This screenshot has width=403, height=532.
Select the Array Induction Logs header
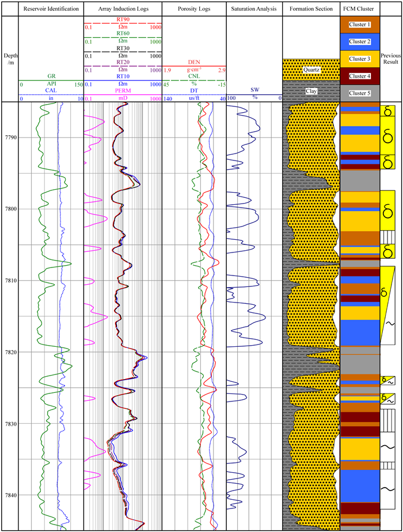click(123, 9)
